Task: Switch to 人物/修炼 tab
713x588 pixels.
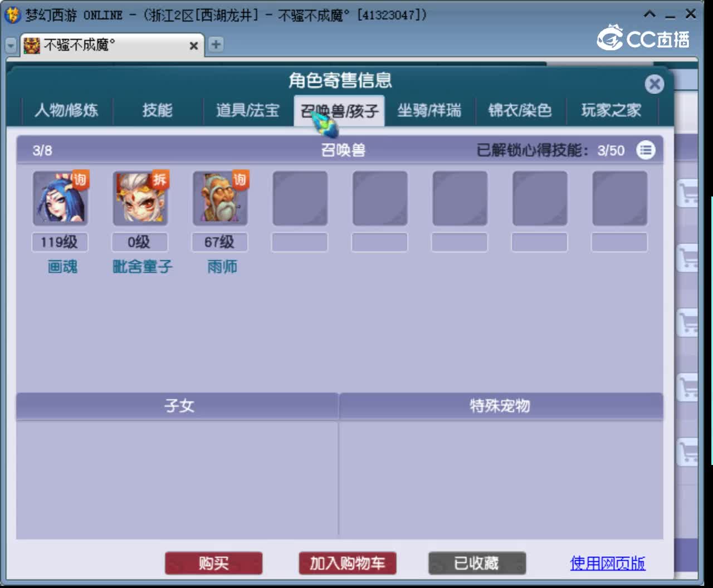Action: pyautogui.click(x=66, y=110)
